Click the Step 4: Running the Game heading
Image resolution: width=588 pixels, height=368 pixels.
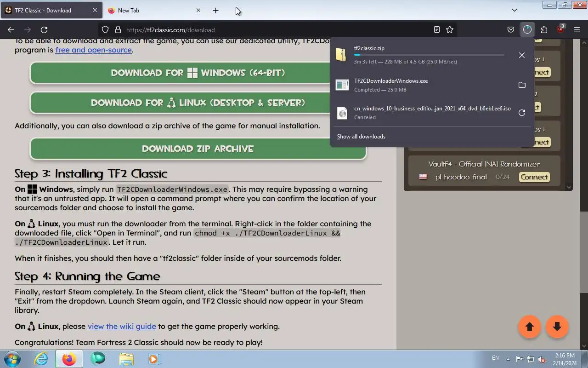coord(87,276)
